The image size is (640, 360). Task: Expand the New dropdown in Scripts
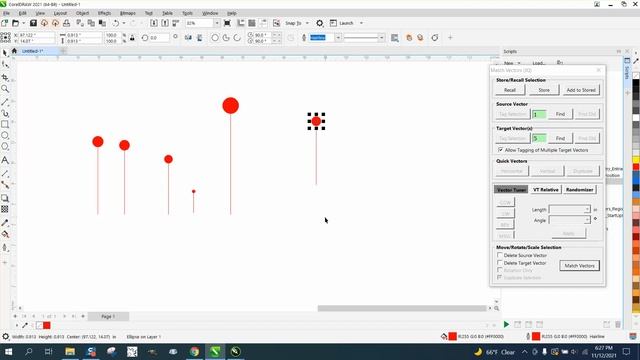point(519,63)
